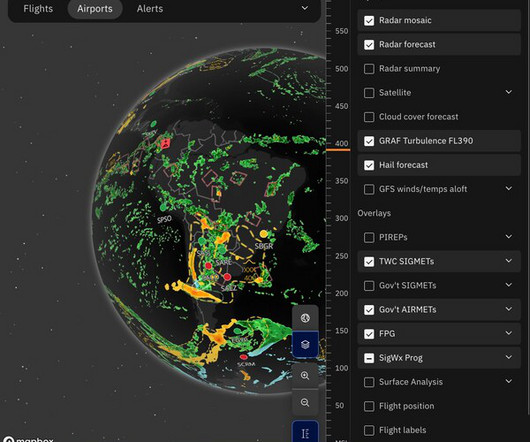Expand the SigWx Prog chevron
This screenshot has width=530, height=442.
click(508, 357)
